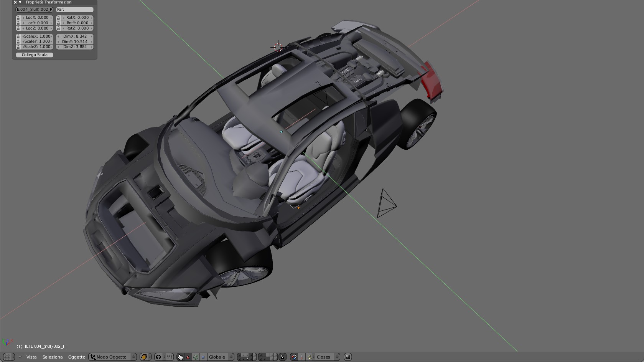Toggle the LocY lock icon

point(18,23)
